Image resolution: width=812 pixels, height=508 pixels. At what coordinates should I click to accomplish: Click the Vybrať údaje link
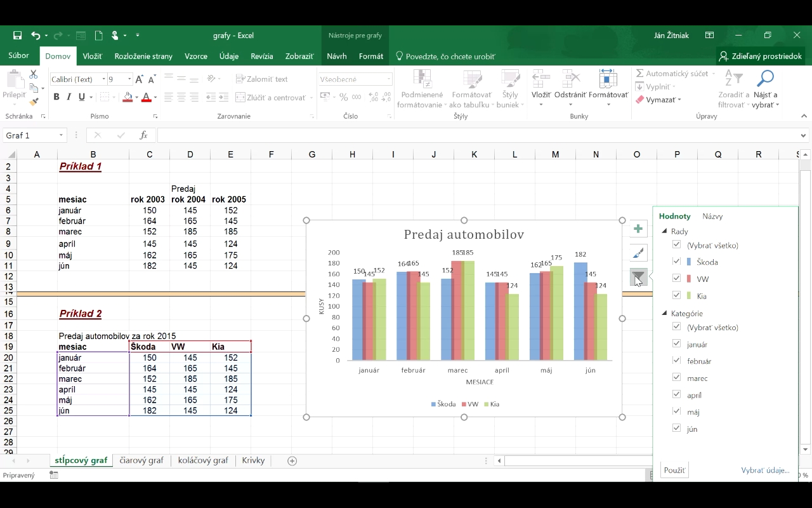(765, 471)
